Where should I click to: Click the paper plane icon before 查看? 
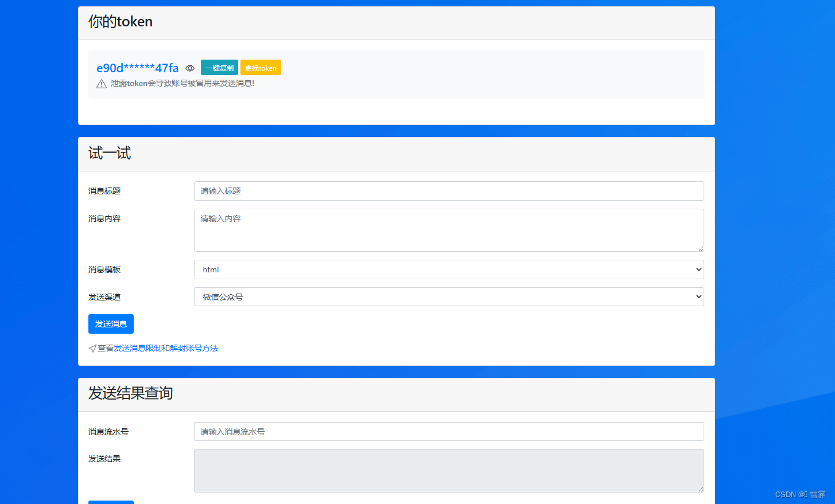coord(92,349)
